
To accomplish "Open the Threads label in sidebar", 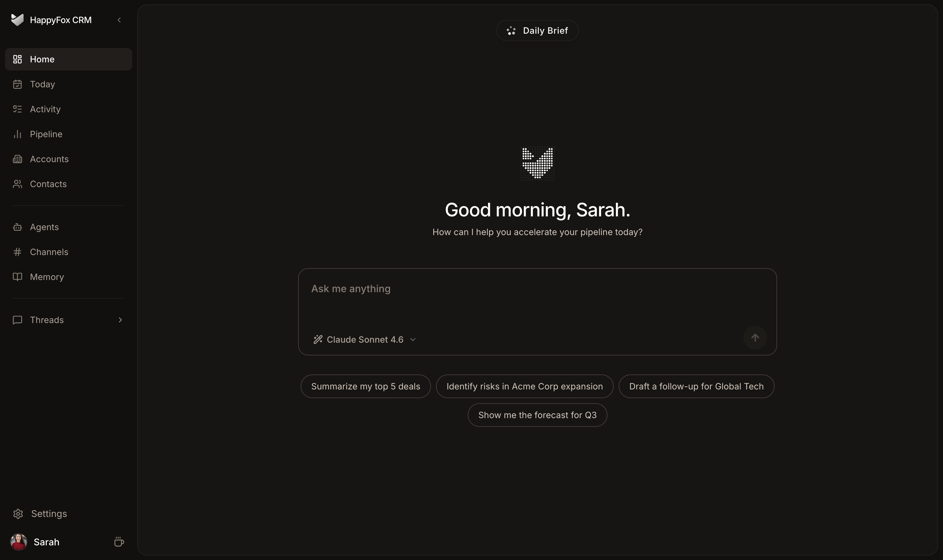I will 47,320.
